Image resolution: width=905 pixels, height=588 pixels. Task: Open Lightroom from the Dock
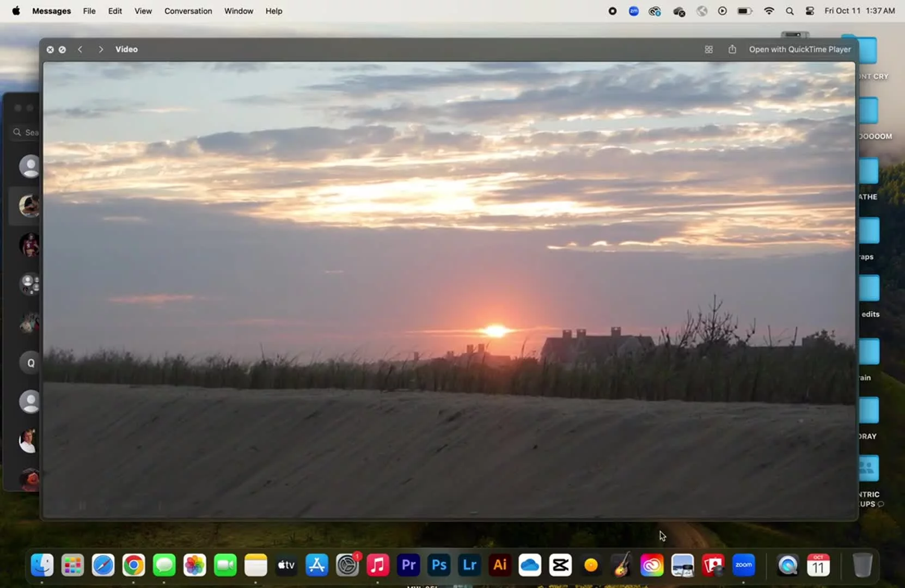(469, 565)
